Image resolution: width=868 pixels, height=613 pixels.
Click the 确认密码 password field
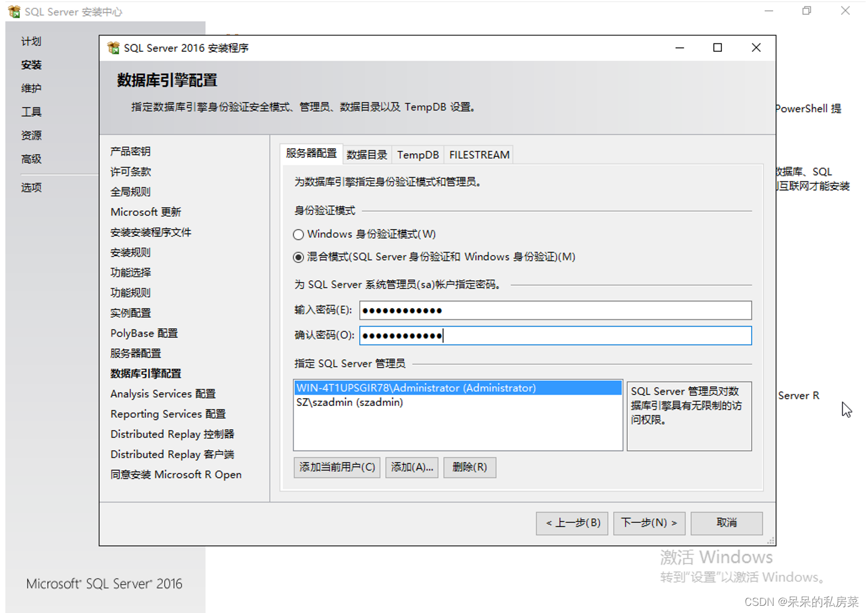tap(555, 335)
